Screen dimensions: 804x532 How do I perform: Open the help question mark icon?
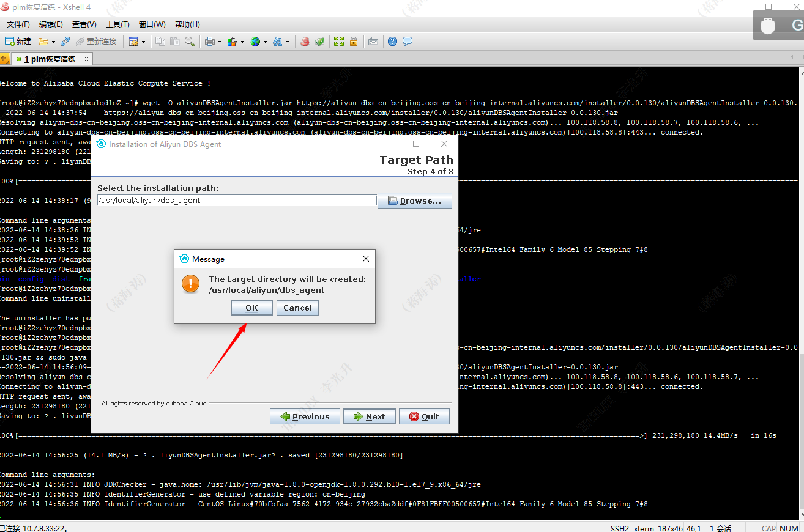coord(392,42)
